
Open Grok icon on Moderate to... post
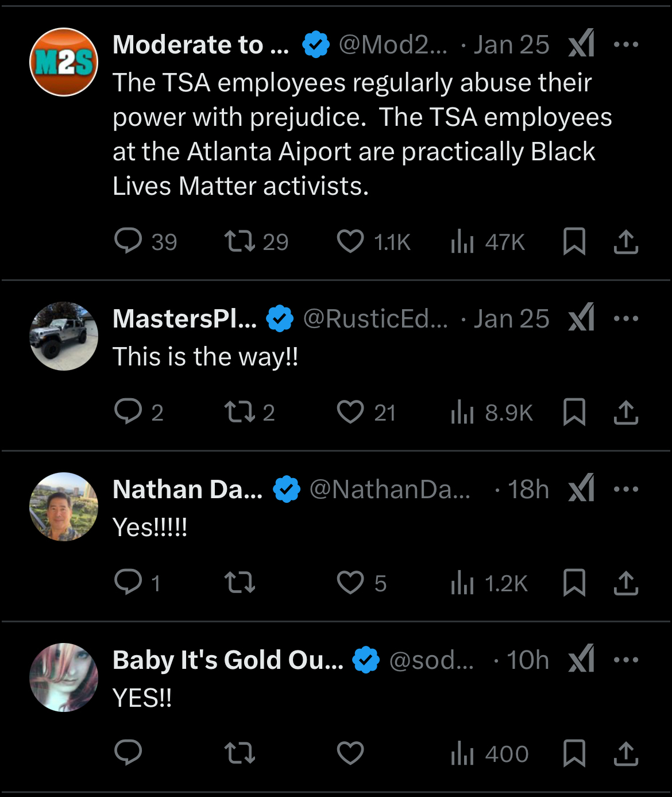581,44
